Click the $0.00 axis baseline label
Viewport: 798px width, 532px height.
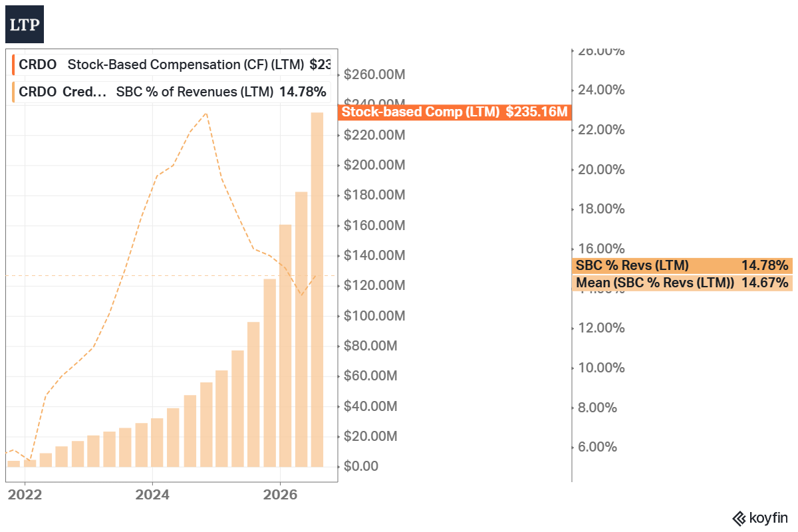tap(360, 466)
